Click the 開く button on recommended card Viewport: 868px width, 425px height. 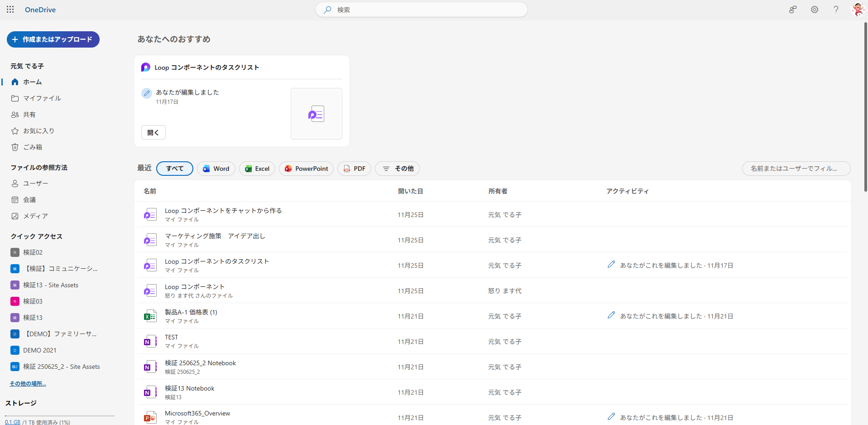tap(153, 132)
